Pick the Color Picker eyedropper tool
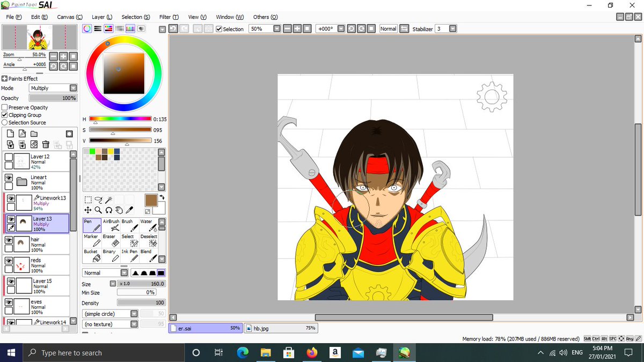Image resolution: width=644 pixels, height=362 pixels. [x=130, y=210]
